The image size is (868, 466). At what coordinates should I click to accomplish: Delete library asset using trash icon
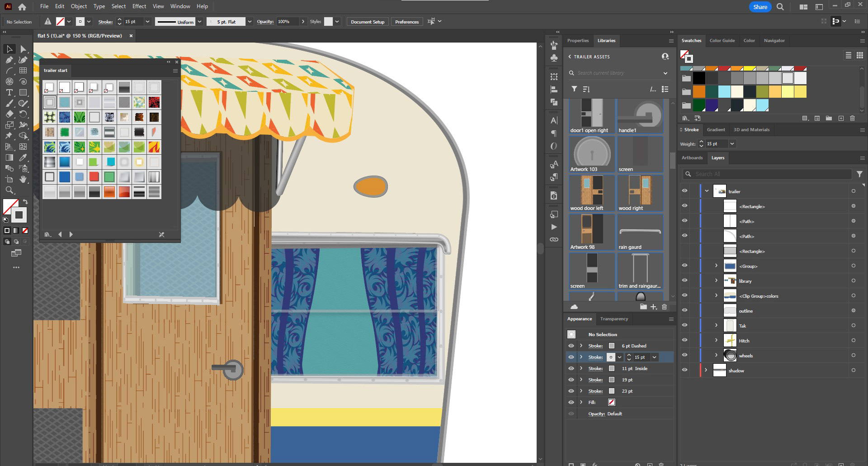665,307
